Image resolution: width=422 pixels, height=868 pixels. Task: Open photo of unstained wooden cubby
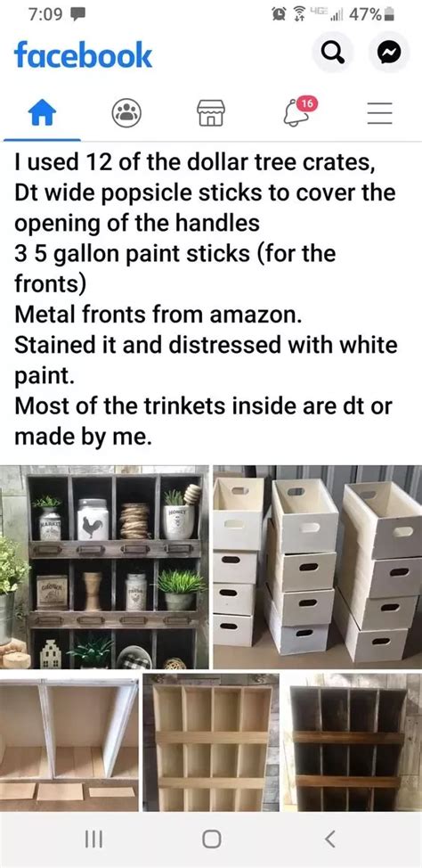(x=211, y=742)
